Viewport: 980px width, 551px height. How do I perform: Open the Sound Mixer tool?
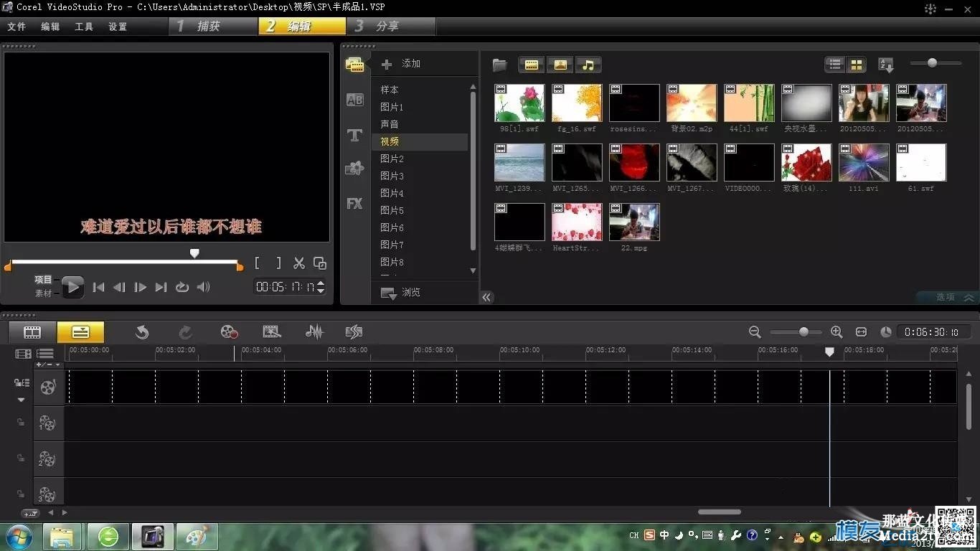point(314,331)
